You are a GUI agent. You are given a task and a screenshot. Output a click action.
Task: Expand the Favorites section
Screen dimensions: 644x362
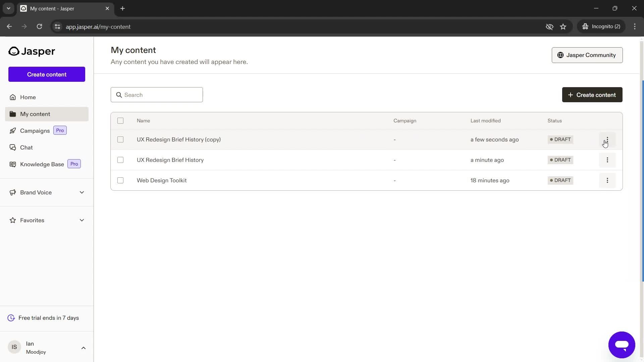tap(82, 220)
